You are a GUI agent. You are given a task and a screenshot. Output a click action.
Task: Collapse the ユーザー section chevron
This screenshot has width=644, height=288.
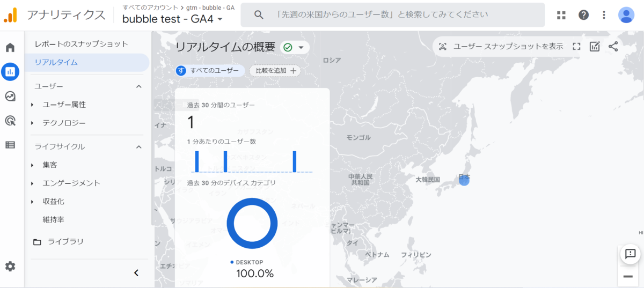pos(138,86)
